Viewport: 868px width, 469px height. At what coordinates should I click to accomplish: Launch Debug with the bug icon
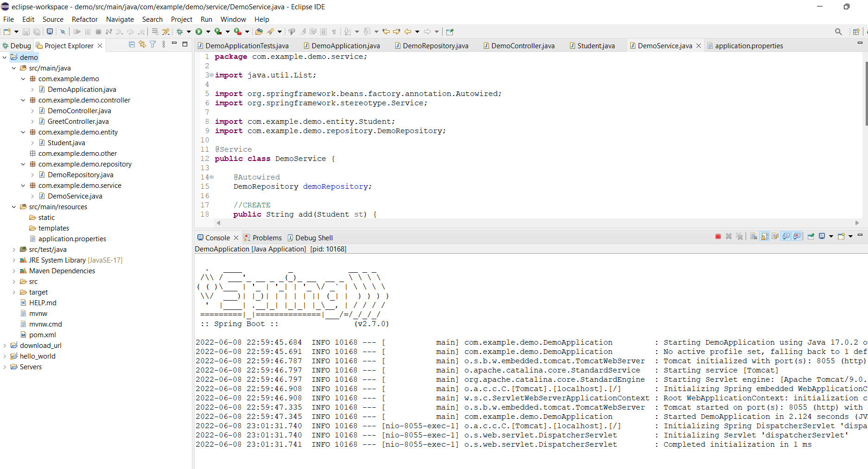tap(180, 32)
